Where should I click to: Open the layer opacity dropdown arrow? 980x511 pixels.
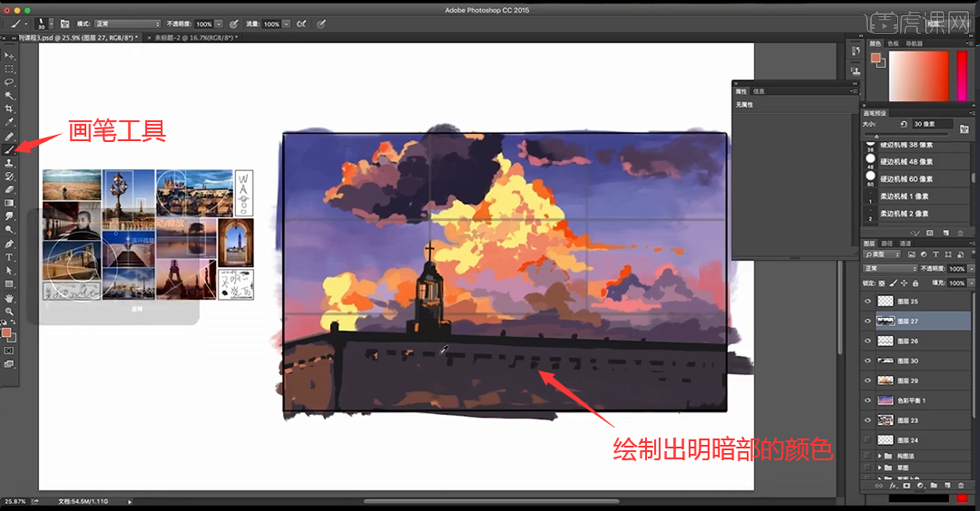(x=971, y=268)
